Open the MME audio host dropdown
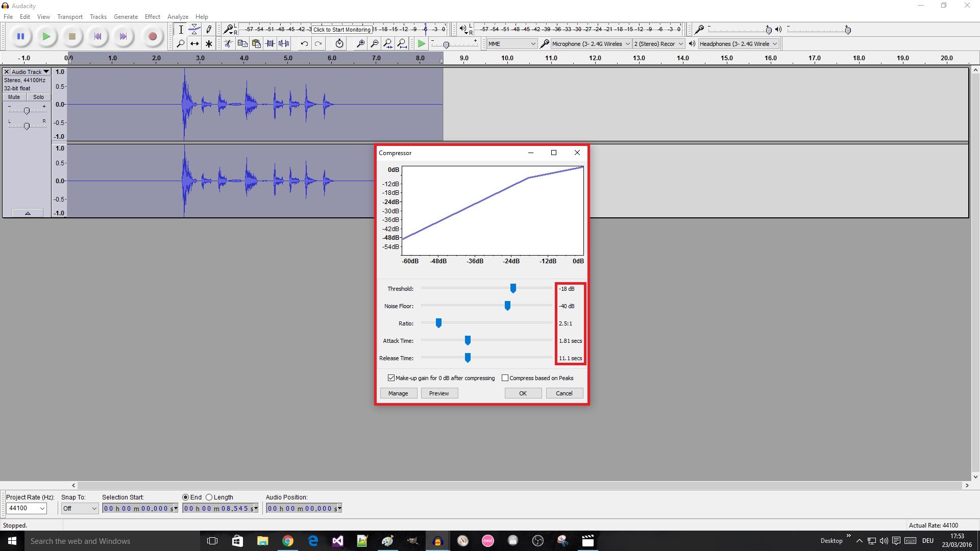Image resolution: width=980 pixels, height=551 pixels. [511, 44]
